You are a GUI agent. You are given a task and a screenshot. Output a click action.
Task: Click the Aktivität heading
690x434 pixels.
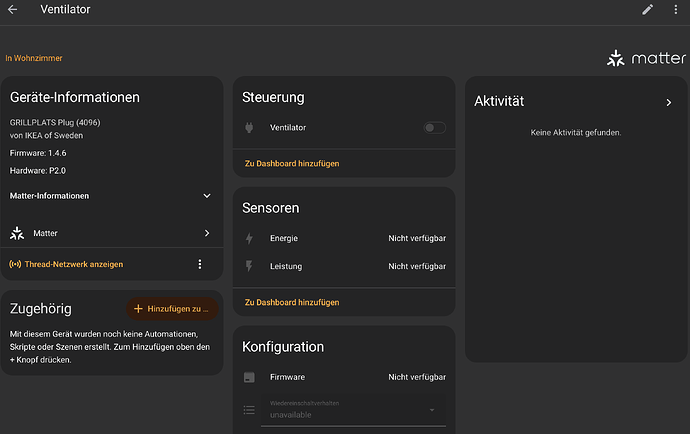click(499, 101)
